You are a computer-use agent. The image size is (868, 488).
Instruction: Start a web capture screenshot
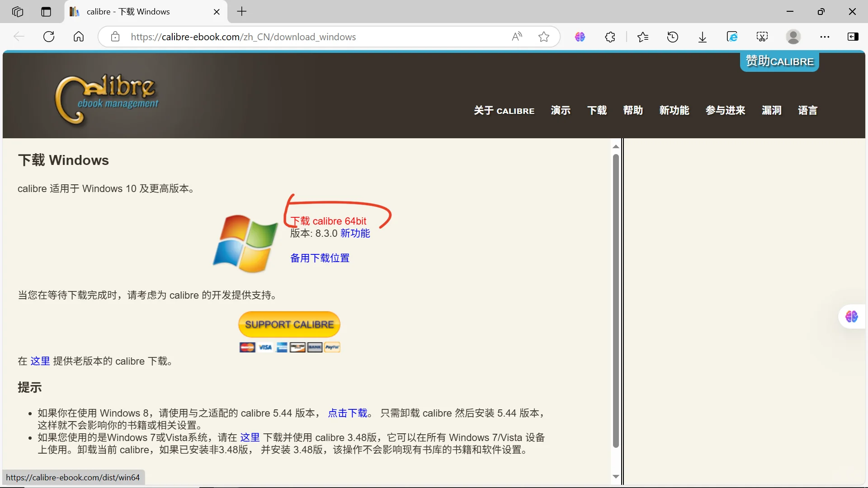pos(762,37)
